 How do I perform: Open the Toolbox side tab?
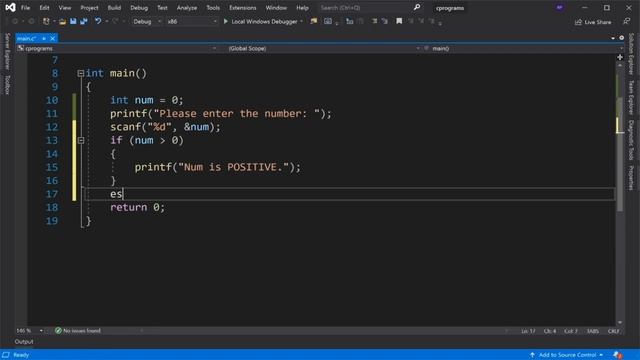[x=7, y=84]
